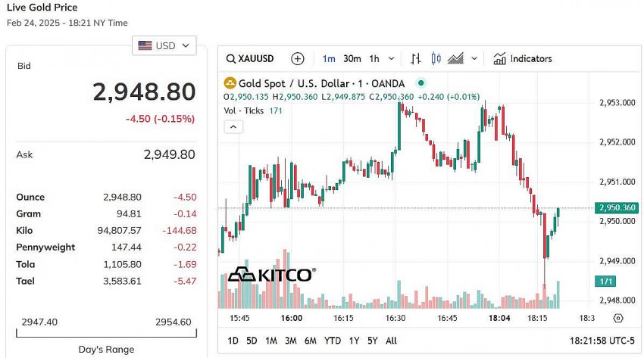644x358 pixels.
Task: Expand the time interval dropdown chevron
Action: 392,58
